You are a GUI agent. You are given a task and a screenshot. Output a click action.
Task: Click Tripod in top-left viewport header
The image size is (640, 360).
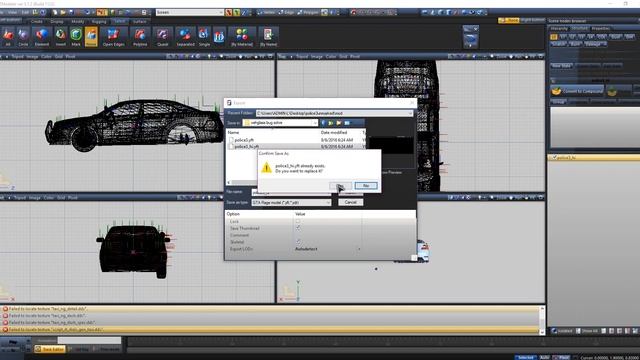coord(17,56)
